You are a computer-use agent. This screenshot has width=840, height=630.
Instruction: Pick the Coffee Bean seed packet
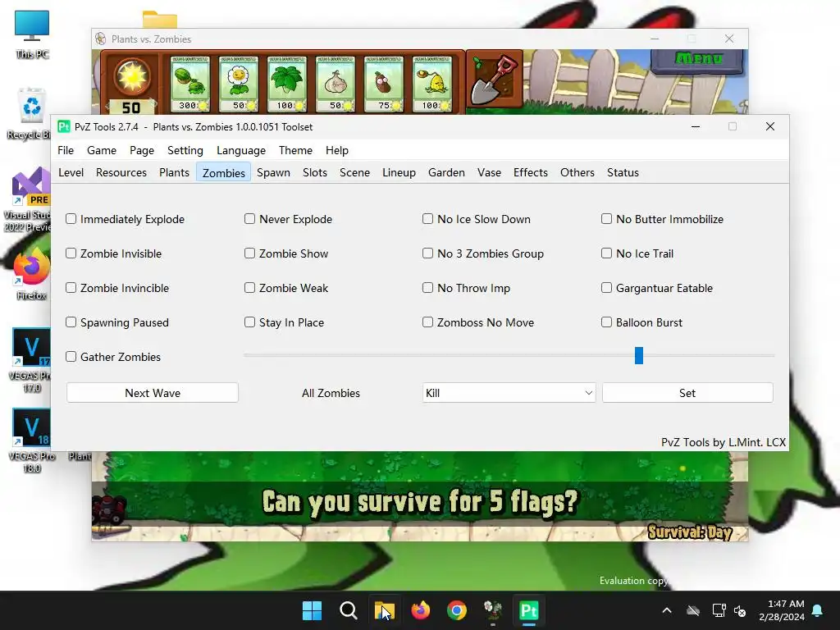[384, 84]
